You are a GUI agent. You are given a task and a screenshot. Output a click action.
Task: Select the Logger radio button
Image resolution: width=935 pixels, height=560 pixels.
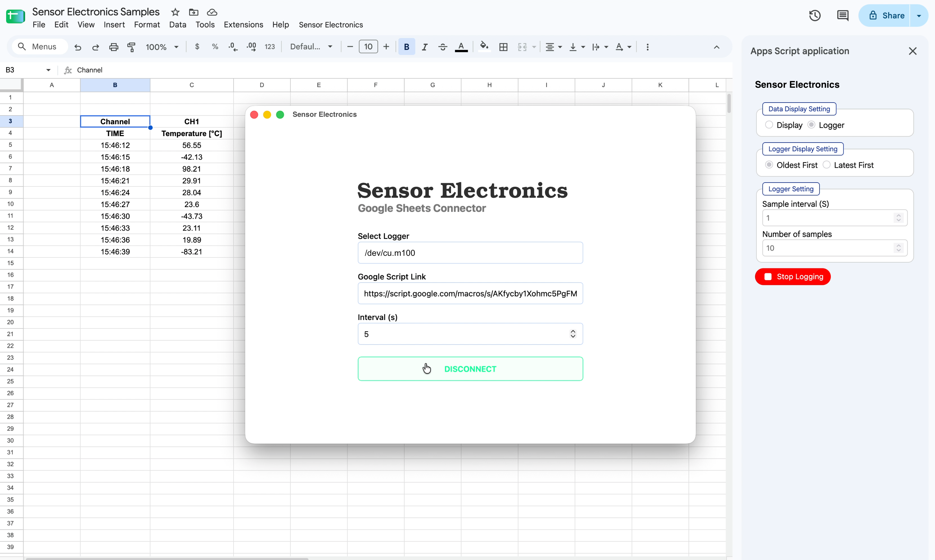click(811, 125)
